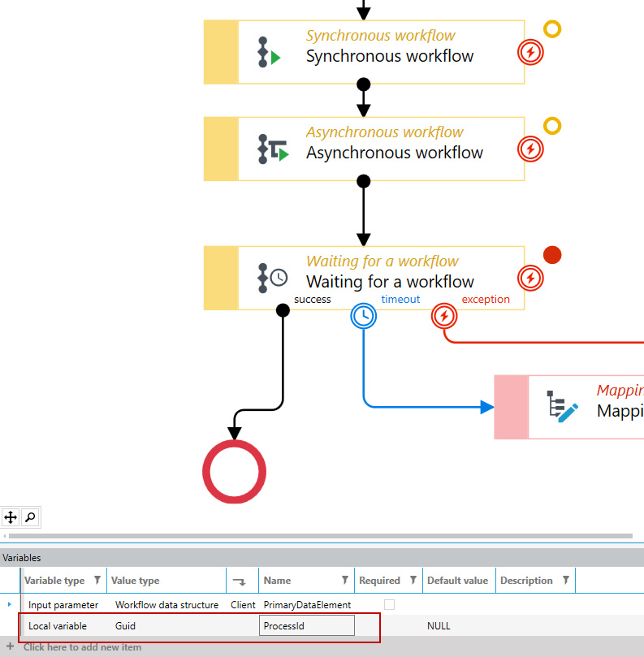The width and height of the screenshot is (644, 657).
Task: Click the blue timeout clock connector
Action: click(x=363, y=316)
